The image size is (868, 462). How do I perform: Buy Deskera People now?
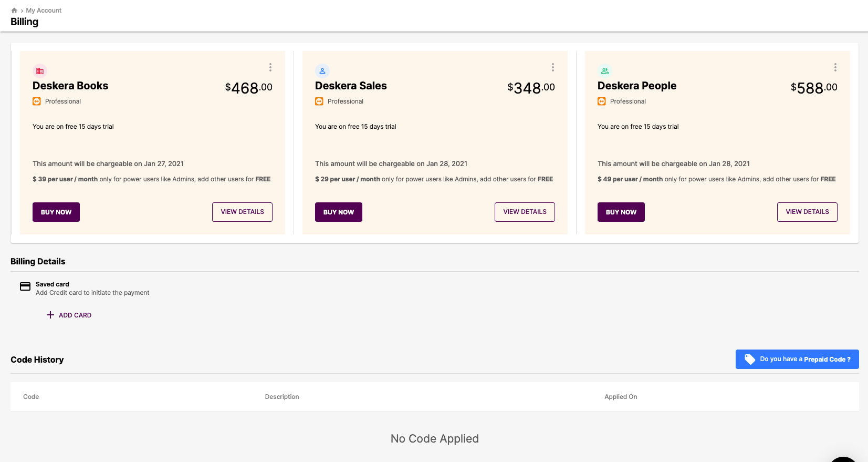point(621,212)
